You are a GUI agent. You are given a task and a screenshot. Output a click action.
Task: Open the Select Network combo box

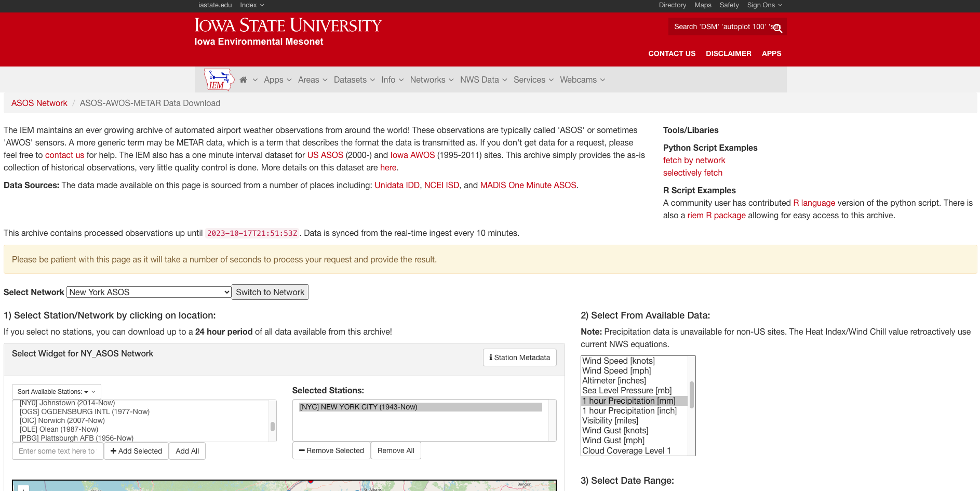[x=149, y=292]
